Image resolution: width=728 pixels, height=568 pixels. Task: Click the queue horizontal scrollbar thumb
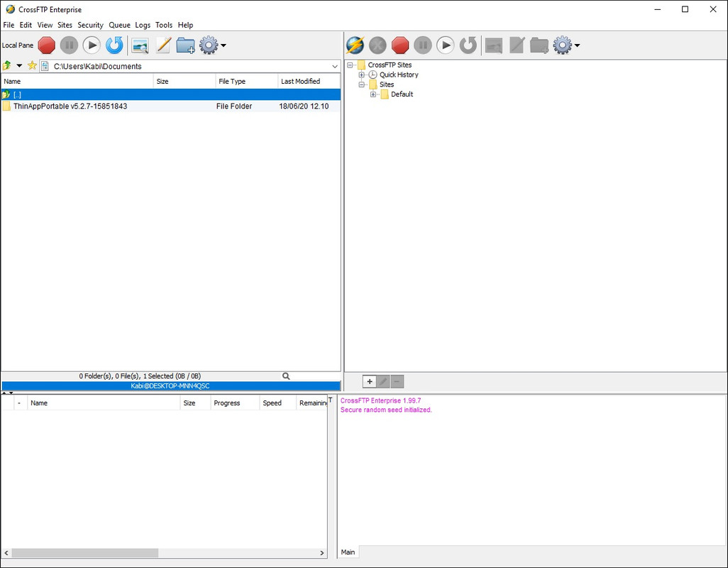(85, 553)
